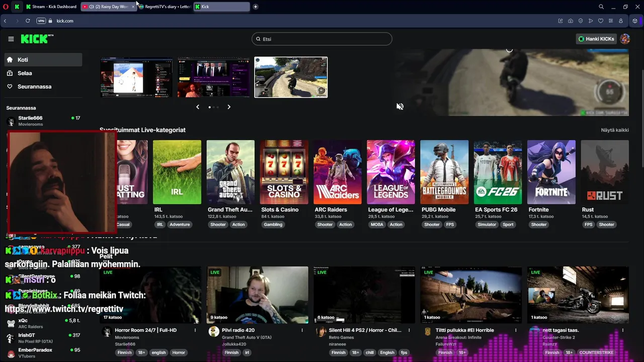The height and width of the screenshot is (362, 644).
Task: Open EA Sports FC 26 category card
Action: [x=498, y=172]
